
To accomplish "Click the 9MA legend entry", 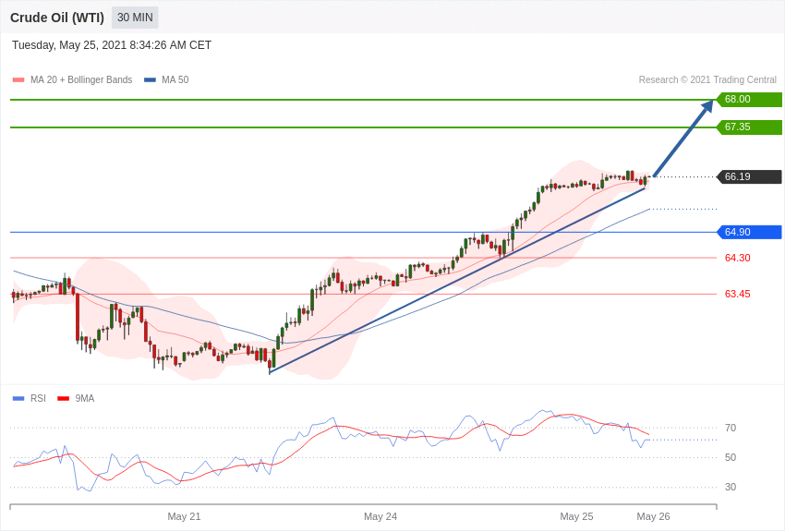I will coord(85,399).
